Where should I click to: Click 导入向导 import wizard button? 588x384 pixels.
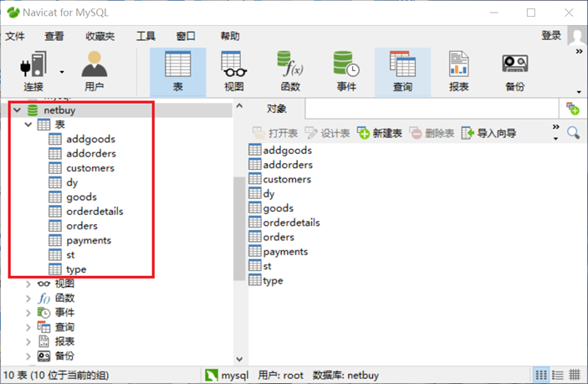[488, 133]
